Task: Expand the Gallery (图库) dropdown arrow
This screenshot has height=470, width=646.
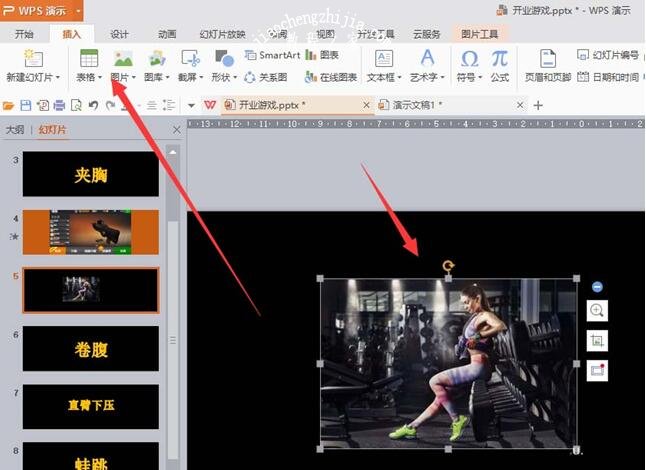Action: coord(168,77)
